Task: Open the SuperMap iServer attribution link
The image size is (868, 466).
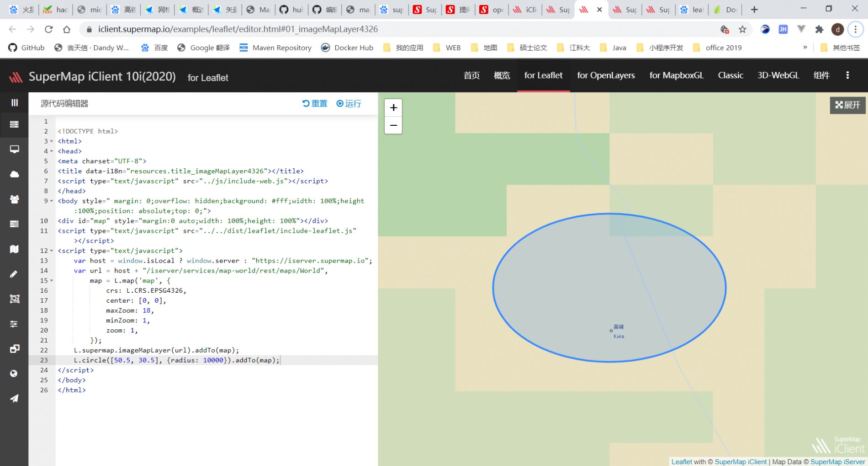Action: pyautogui.click(x=837, y=462)
